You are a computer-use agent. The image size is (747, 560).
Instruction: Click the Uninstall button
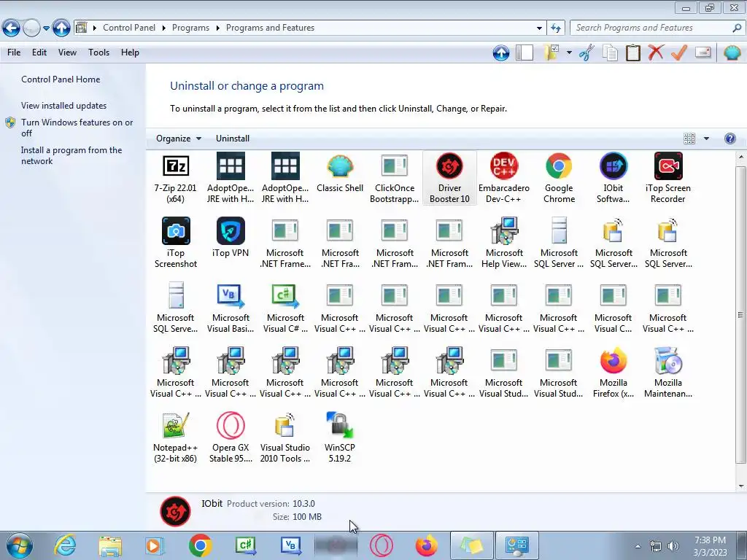233,139
